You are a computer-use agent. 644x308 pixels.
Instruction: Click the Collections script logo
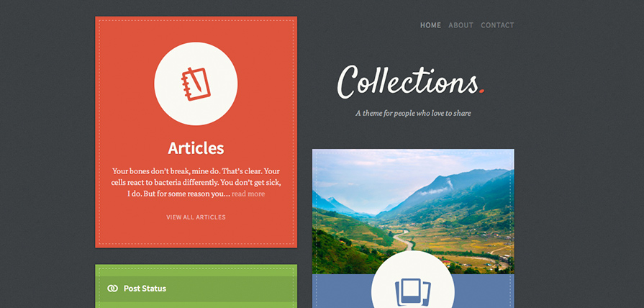(x=411, y=81)
